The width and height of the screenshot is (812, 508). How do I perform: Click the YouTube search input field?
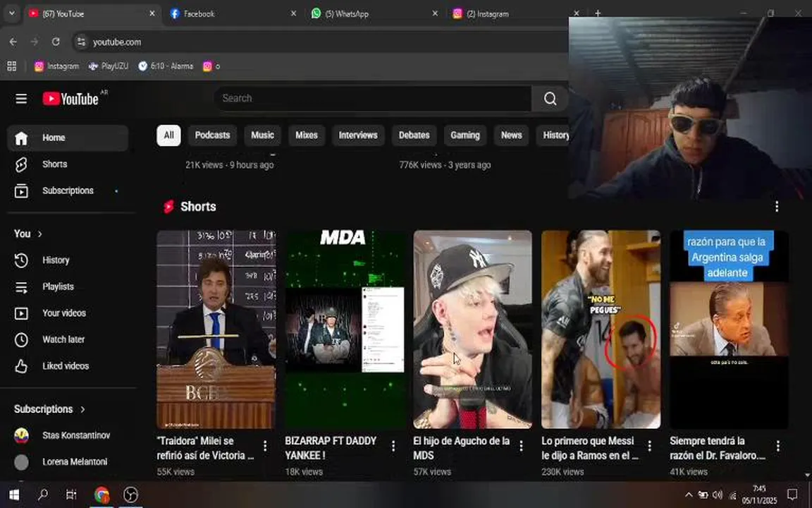[x=373, y=99]
